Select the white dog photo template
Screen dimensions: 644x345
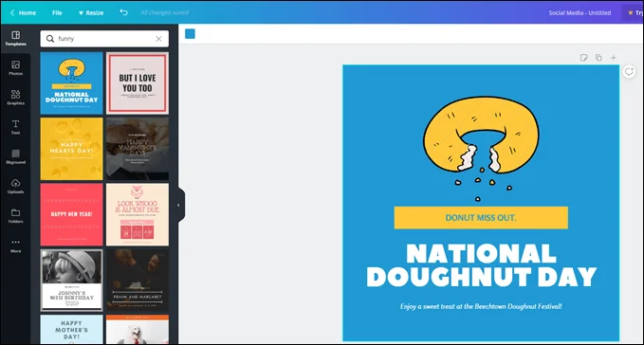(138, 330)
